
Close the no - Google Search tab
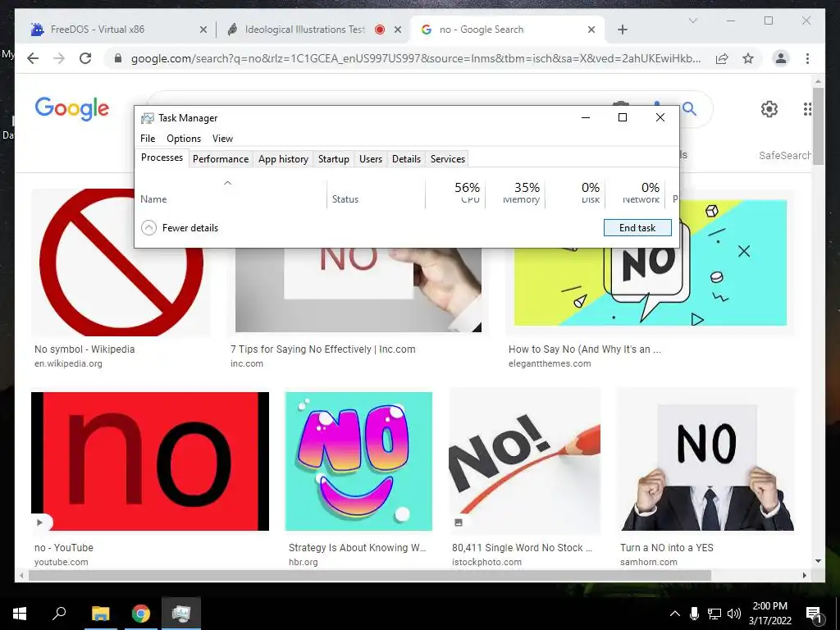[591, 30]
